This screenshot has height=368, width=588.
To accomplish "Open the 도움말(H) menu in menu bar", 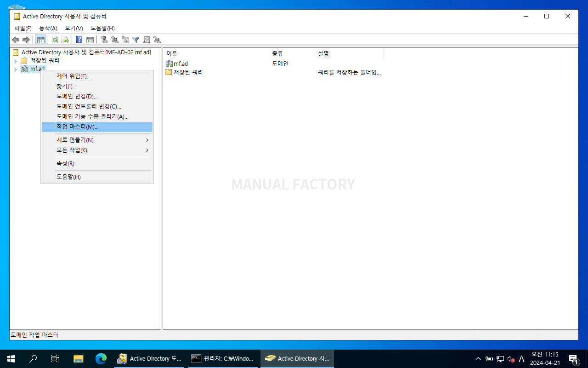I will [x=102, y=29].
